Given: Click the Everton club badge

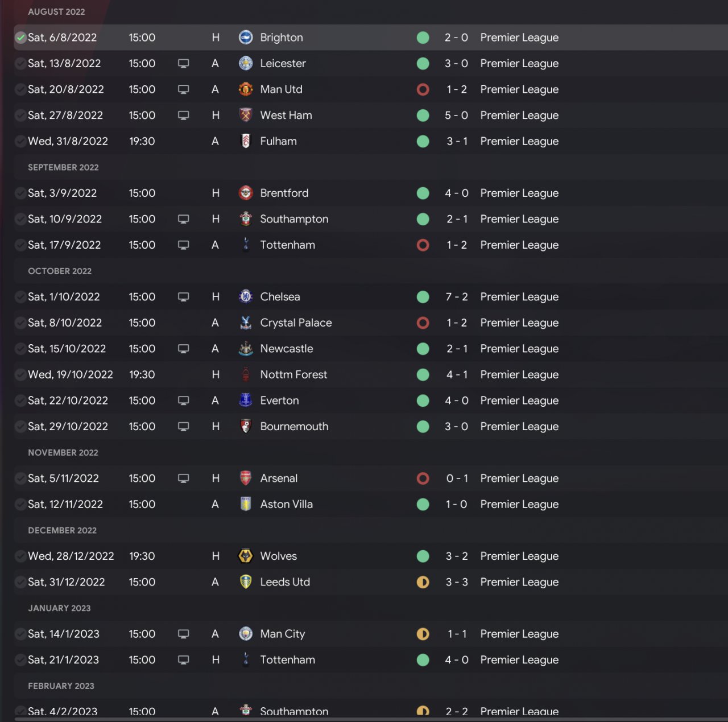Looking at the screenshot, I should pyautogui.click(x=246, y=401).
